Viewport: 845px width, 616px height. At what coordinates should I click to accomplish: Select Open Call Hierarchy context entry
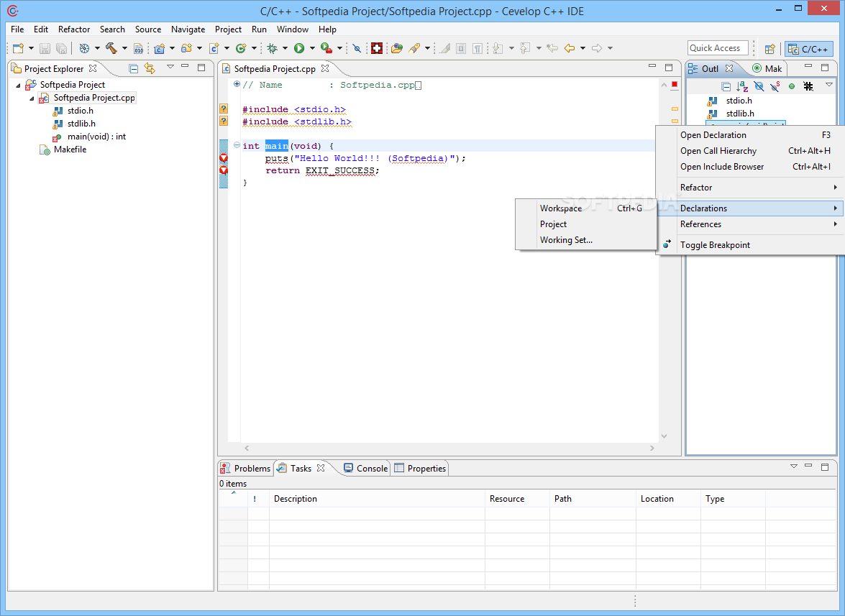click(x=751, y=151)
